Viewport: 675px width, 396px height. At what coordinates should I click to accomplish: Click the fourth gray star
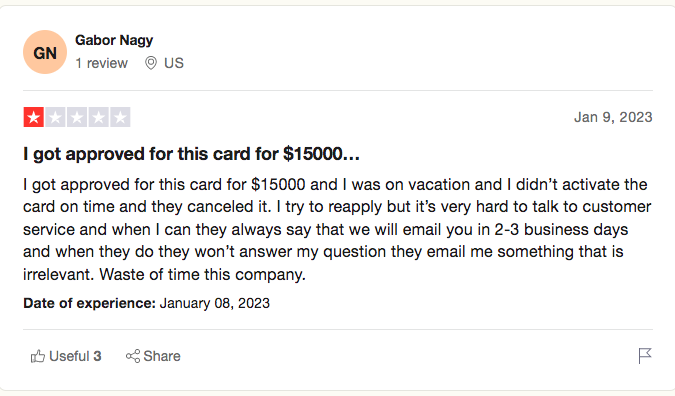(99, 117)
